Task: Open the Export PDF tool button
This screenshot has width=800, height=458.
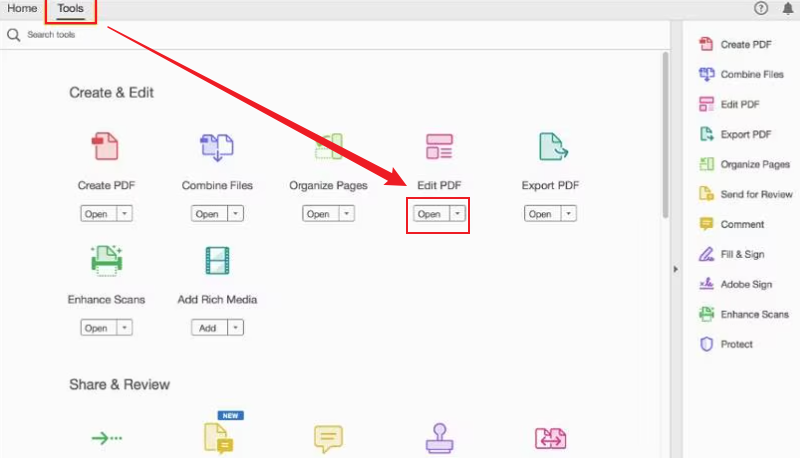Action: click(x=543, y=213)
